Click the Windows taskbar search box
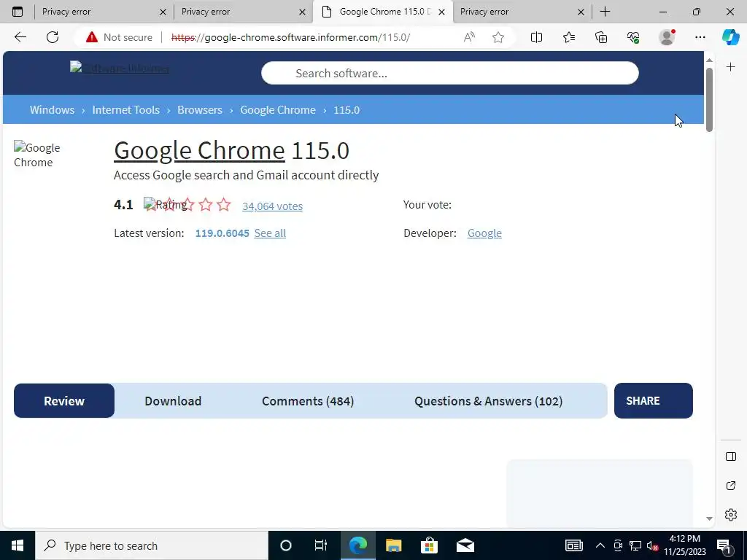The height and width of the screenshot is (560, 747). (152, 545)
